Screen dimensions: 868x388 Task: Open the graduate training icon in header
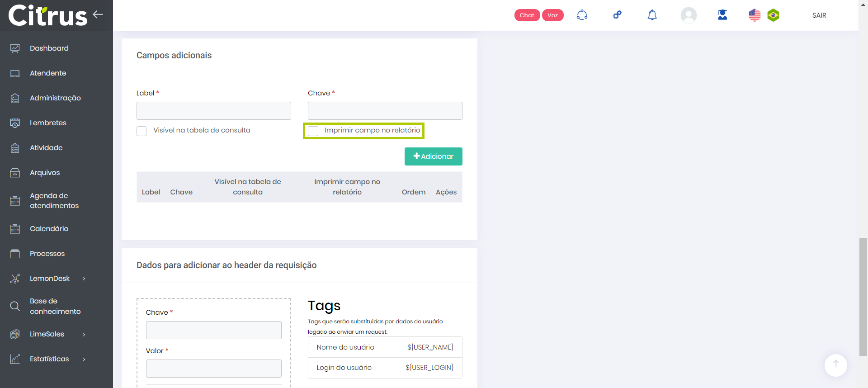click(x=722, y=15)
